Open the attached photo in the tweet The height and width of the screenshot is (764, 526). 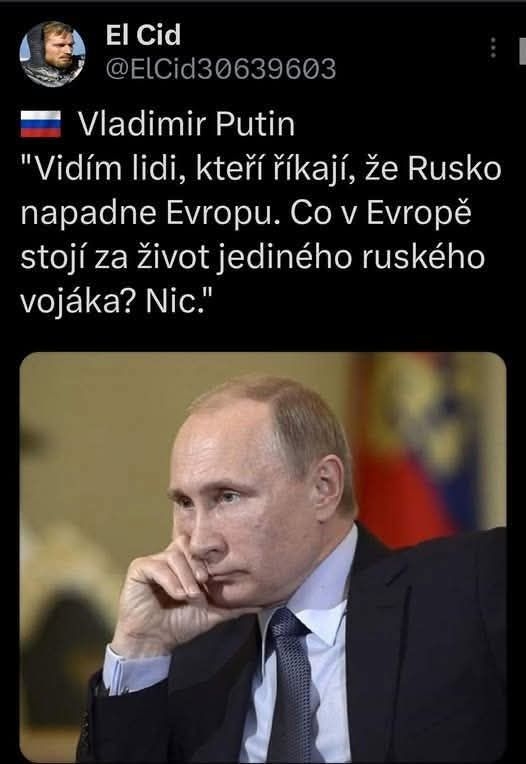263,557
